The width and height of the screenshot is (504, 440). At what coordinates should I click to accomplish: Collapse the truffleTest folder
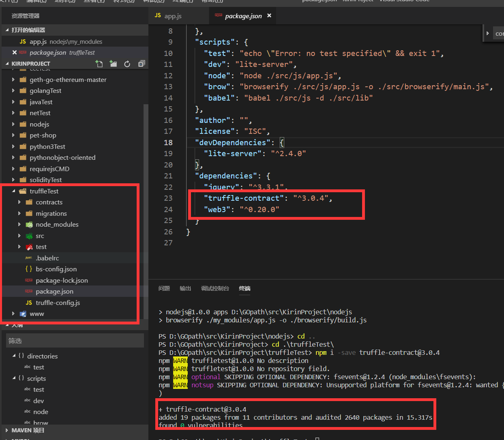coord(13,191)
